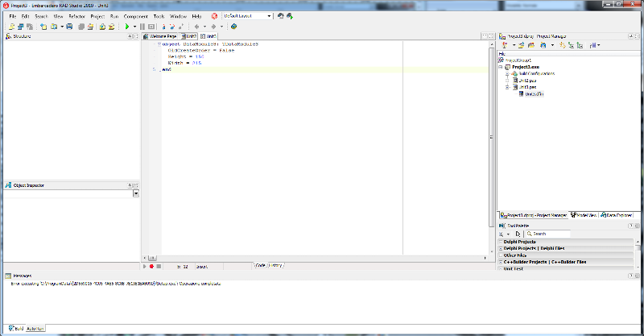Open the Object Inspector instance dropdown
Viewport: 644px width, 336px height.
coord(136,193)
